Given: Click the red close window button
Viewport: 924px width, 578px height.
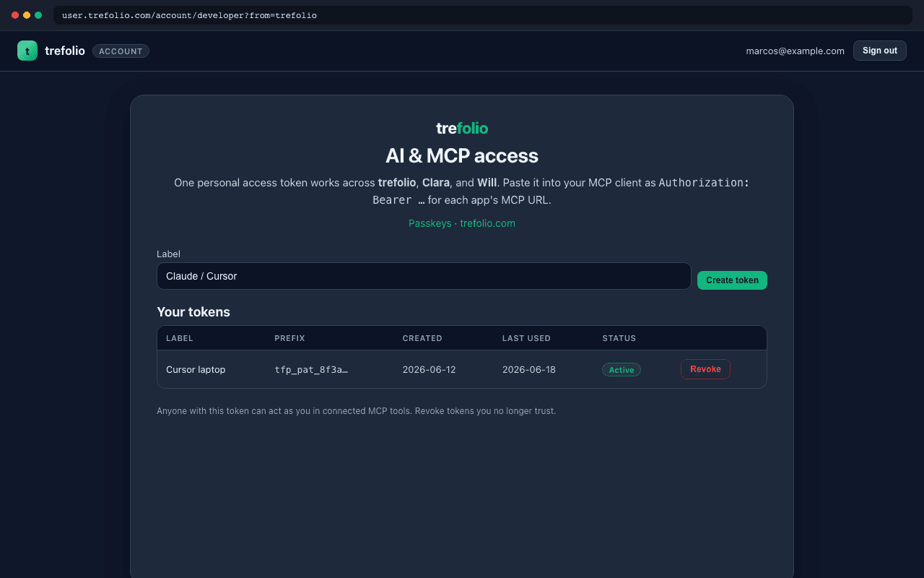Looking at the screenshot, I should (x=15, y=15).
